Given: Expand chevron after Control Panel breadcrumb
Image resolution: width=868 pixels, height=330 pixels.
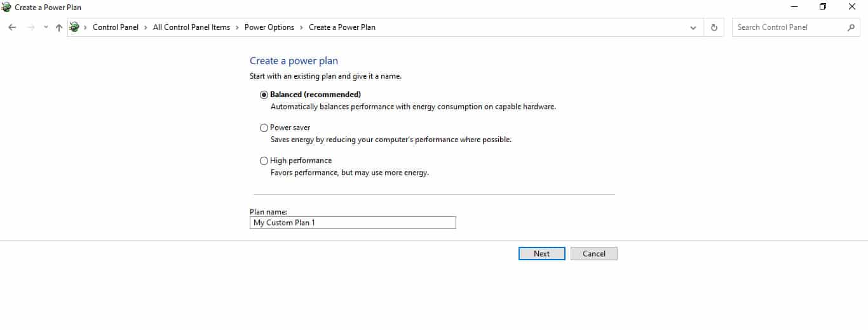Looking at the screenshot, I should (x=146, y=27).
